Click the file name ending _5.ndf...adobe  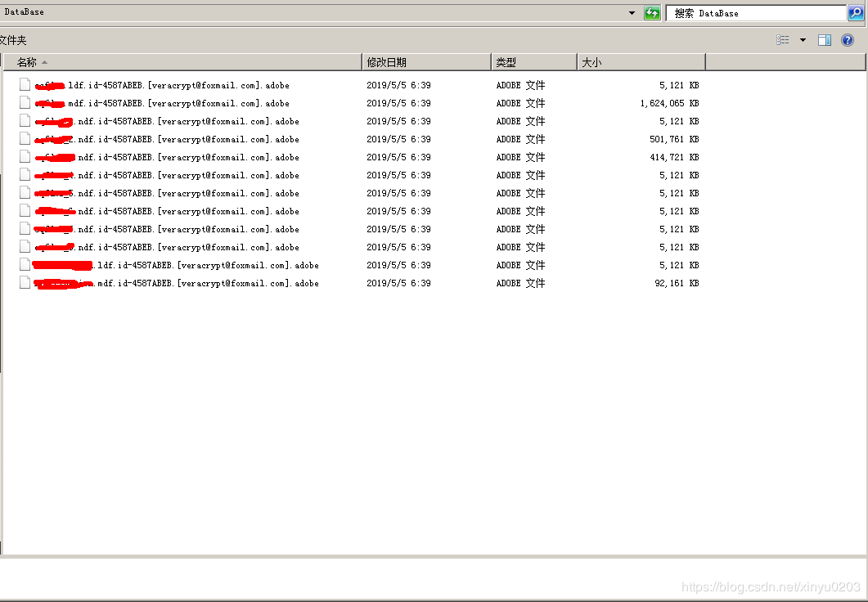tap(167, 193)
